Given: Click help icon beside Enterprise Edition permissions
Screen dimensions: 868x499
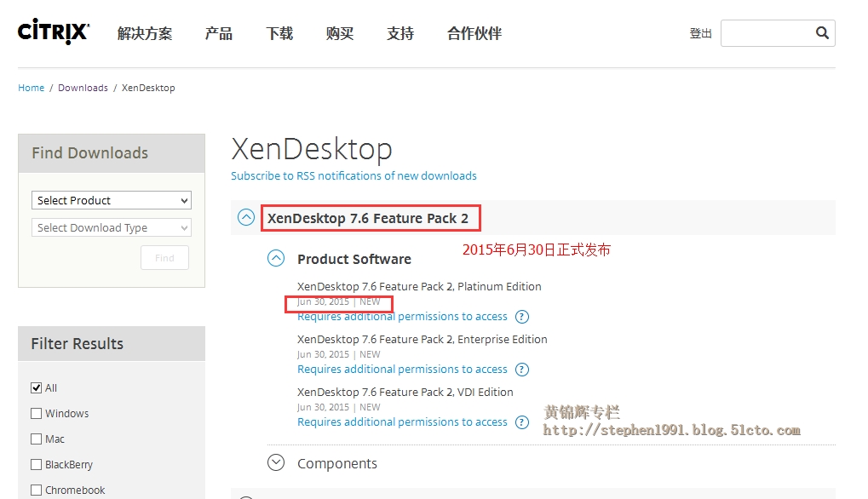Looking at the screenshot, I should pyautogui.click(x=522, y=369).
